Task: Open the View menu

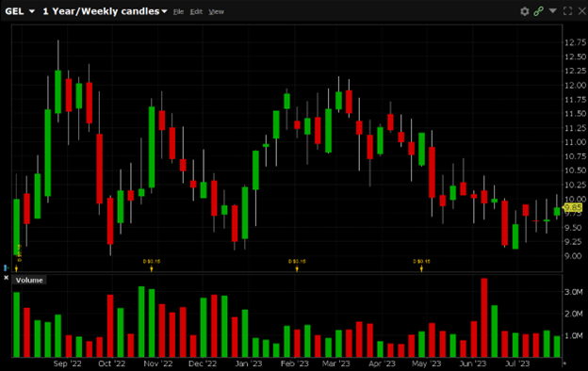Action: 217,12
